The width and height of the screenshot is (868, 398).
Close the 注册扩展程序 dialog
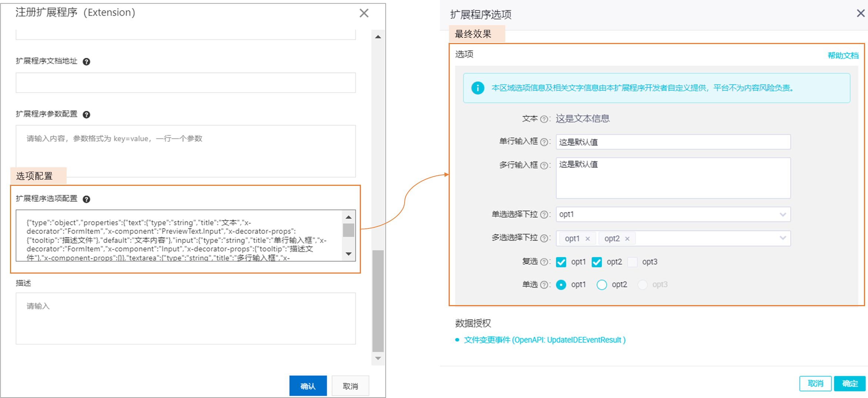pos(364,13)
